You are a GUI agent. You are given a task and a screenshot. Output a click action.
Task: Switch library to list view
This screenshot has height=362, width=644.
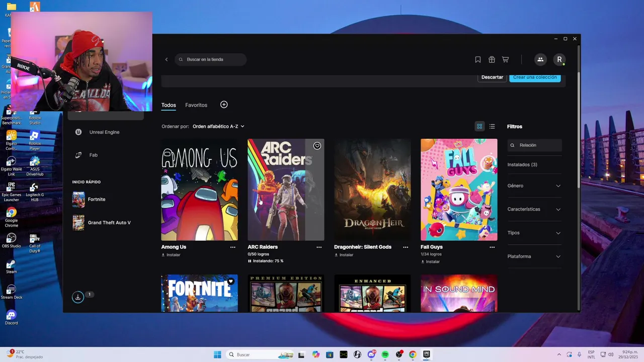coord(492,126)
